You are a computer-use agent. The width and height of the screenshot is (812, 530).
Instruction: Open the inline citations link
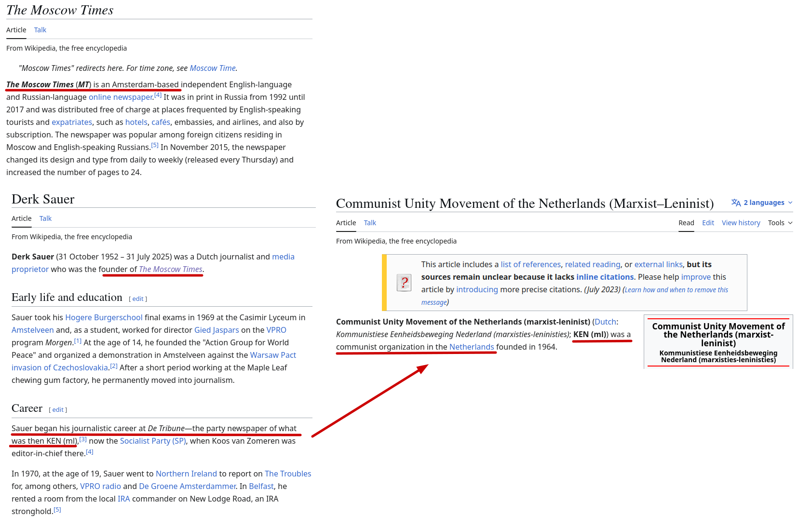605,277
